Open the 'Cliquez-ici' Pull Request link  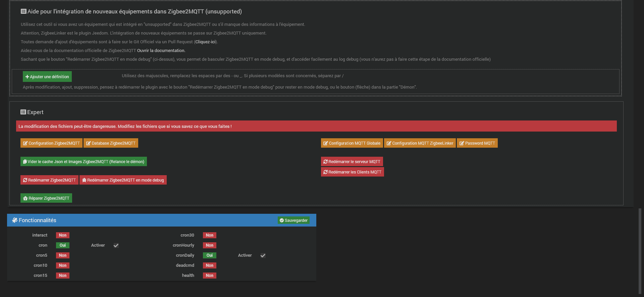[x=205, y=42]
